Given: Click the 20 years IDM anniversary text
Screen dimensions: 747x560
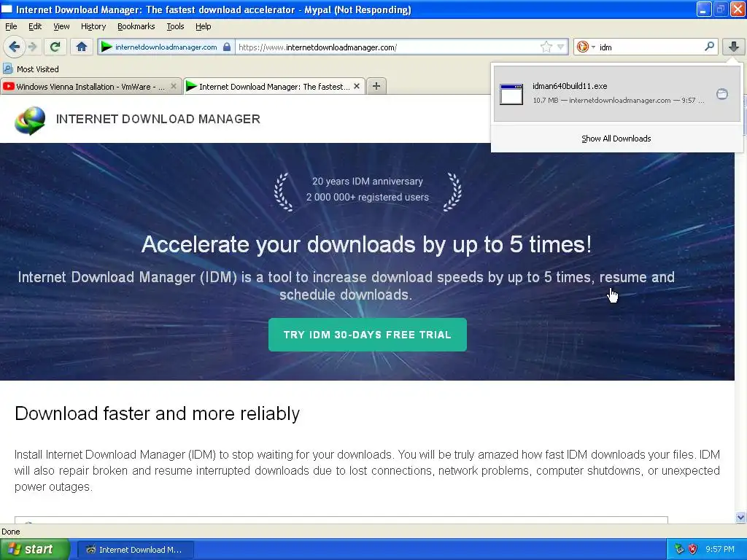Looking at the screenshot, I should pyautogui.click(x=368, y=182).
